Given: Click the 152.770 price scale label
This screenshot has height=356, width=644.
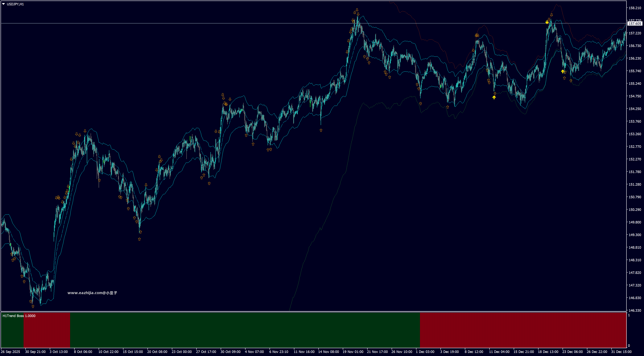Looking at the screenshot, I should (x=635, y=147).
